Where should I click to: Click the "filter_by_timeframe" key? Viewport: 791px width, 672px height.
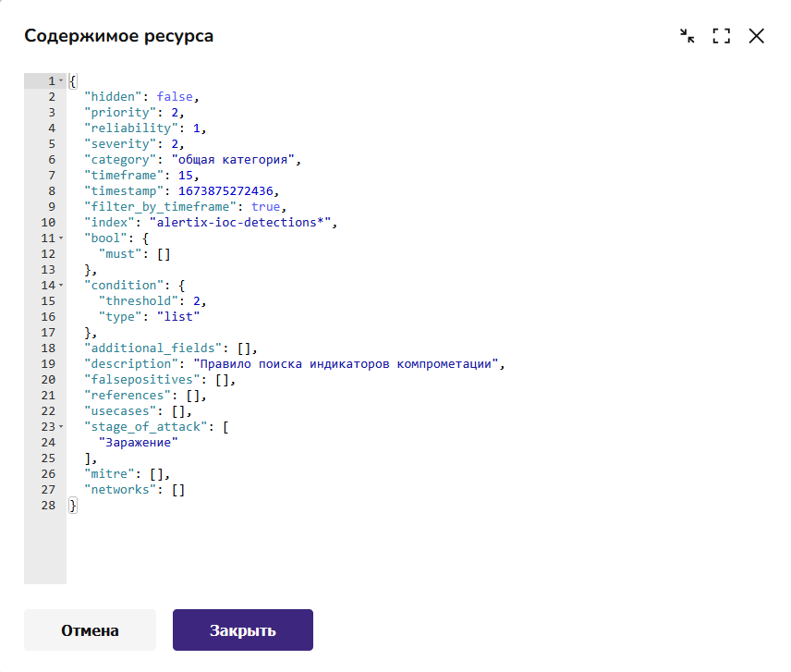pyautogui.click(x=161, y=207)
